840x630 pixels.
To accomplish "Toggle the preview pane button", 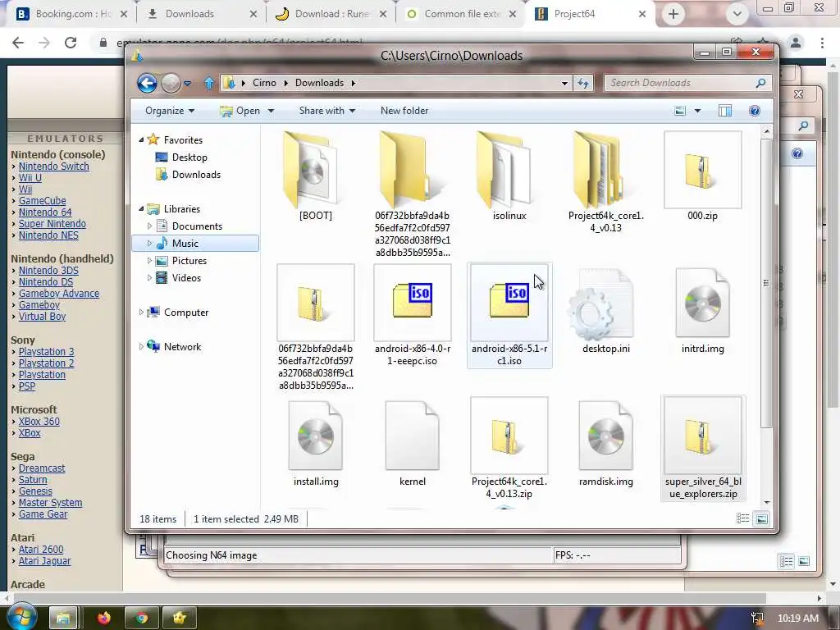I will pyautogui.click(x=725, y=111).
